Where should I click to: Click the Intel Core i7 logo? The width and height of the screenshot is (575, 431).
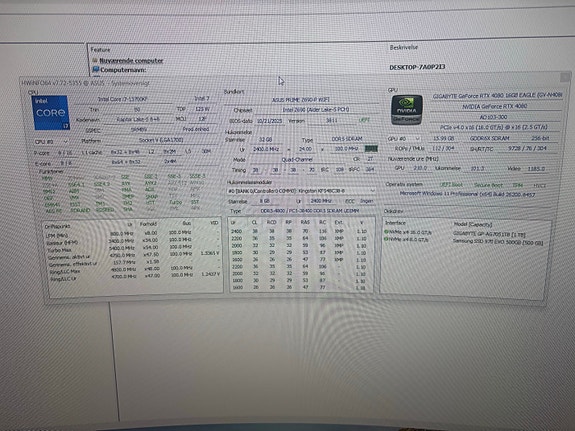[51, 113]
